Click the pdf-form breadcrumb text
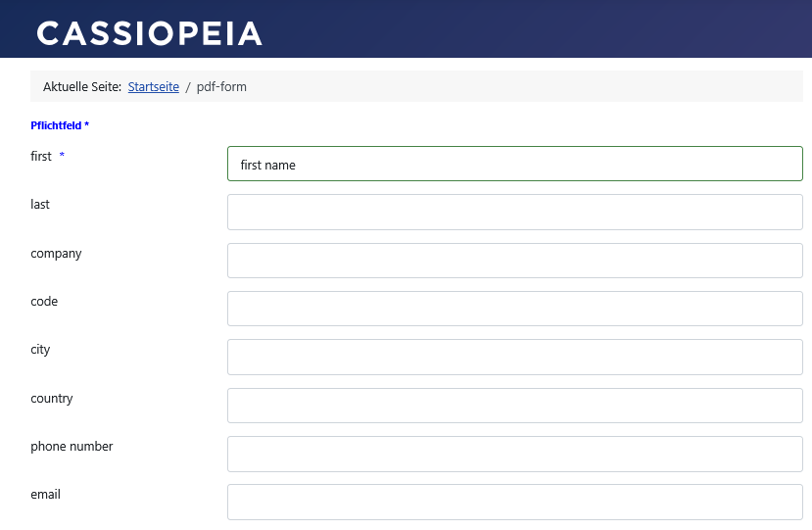Image resolution: width=812 pixels, height=530 pixels. [221, 86]
